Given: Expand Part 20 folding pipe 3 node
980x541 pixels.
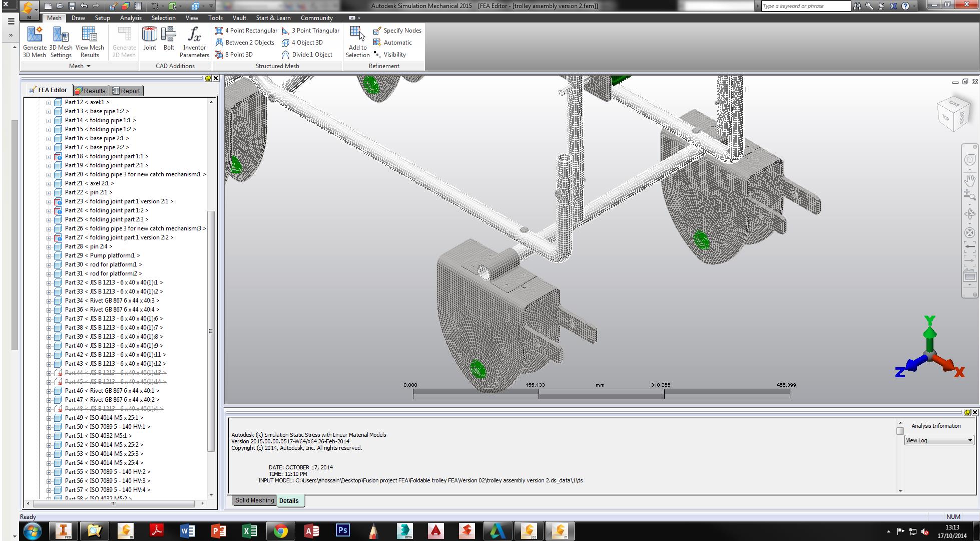Looking at the screenshot, I should (49, 174).
